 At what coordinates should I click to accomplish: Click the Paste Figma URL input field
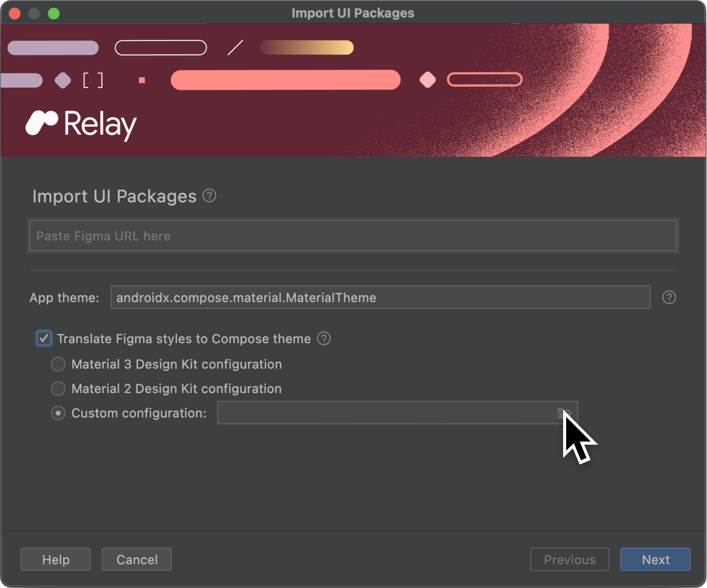click(x=353, y=236)
